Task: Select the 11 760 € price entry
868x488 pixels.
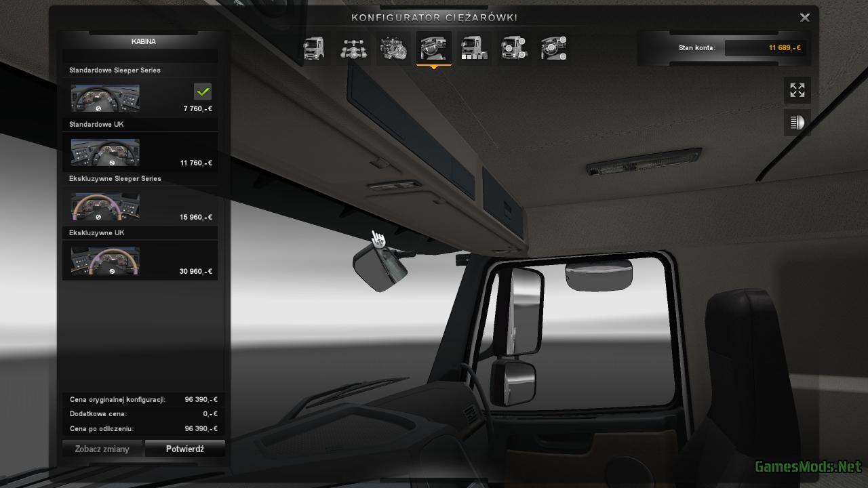Action: (196, 163)
